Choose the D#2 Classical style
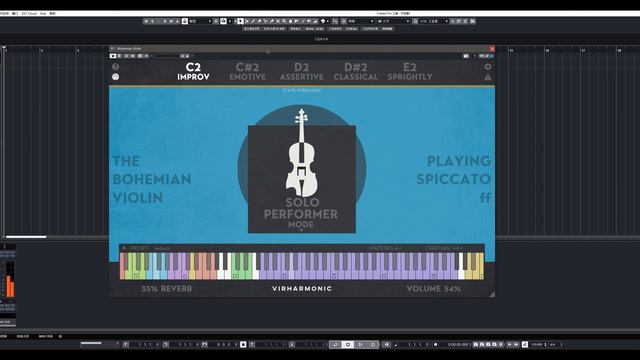 click(x=356, y=71)
